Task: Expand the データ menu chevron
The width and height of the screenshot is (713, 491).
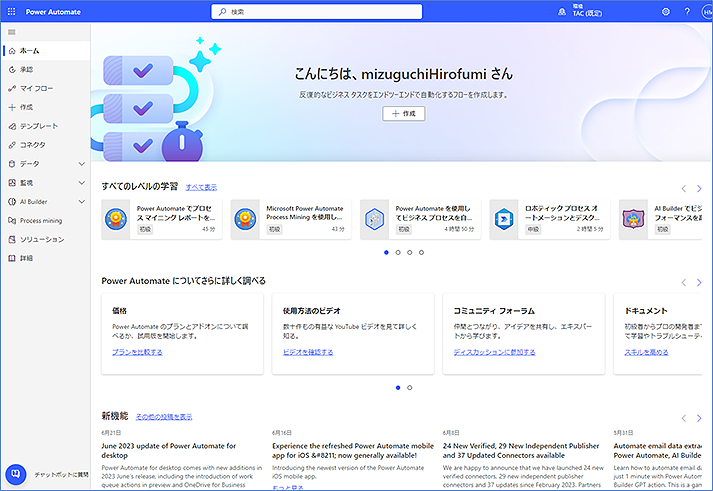Action: tap(82, 164)
